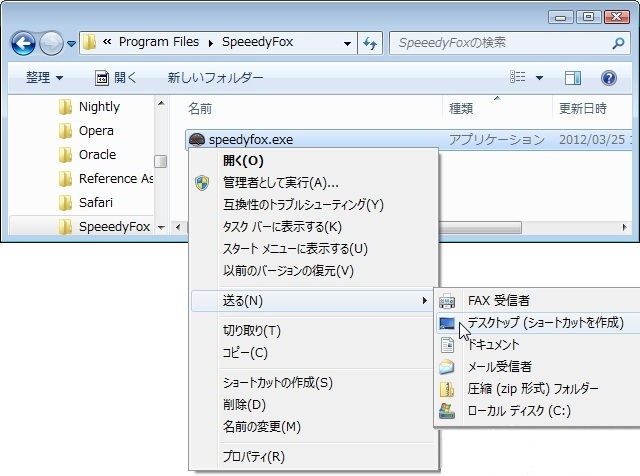Click the folder icon in the address bar

tap(89, 42)
